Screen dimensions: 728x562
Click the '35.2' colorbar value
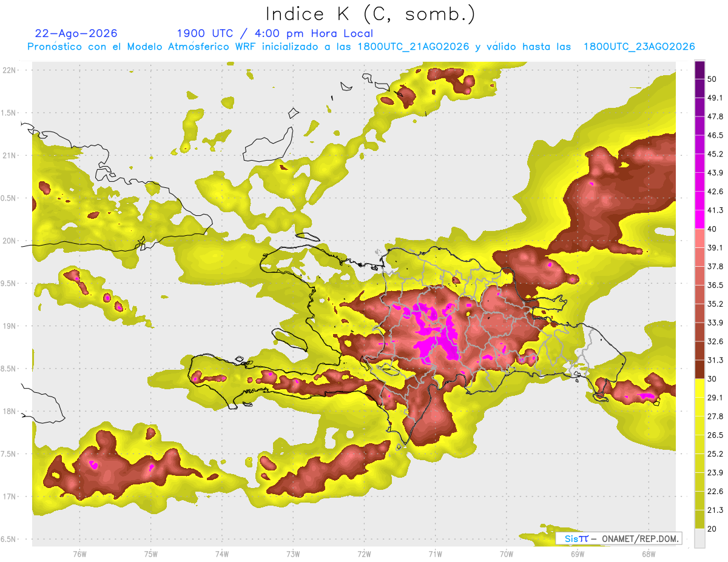coord(715,304)
